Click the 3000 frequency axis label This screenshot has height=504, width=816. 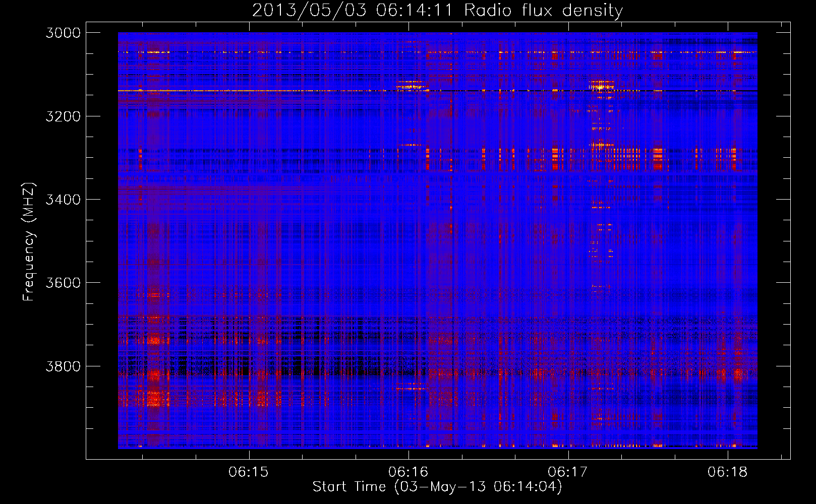[63, 33]
